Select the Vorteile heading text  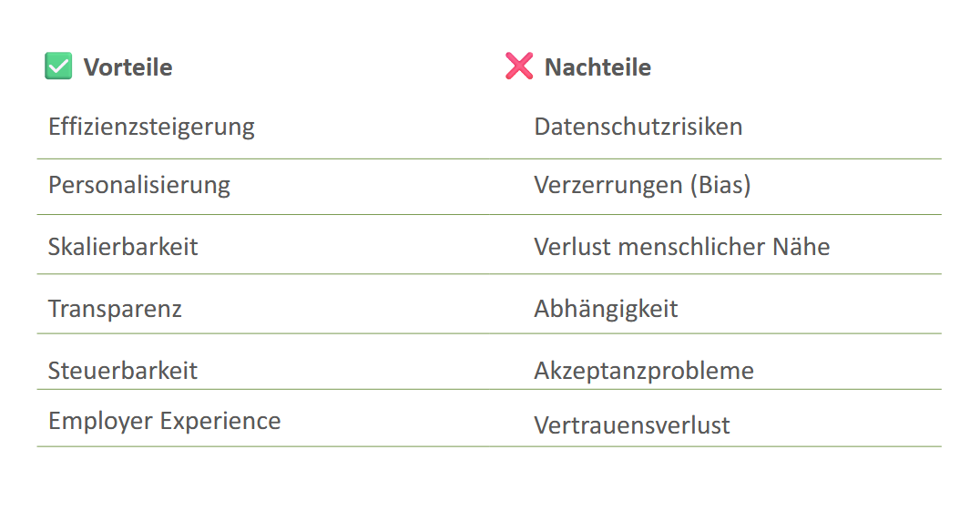click(128, 67)
